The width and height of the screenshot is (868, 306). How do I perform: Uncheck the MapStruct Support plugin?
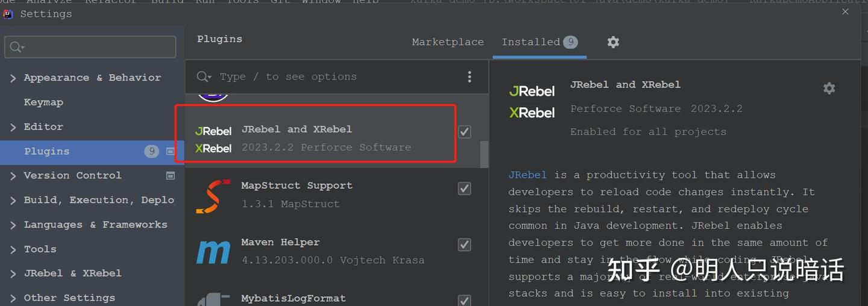coord(464,189)
